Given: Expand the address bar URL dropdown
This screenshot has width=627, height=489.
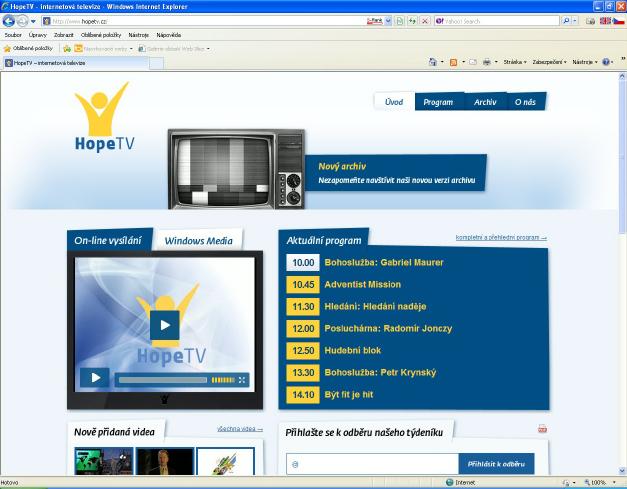Looking at the screenshot, I should pos(388,21).
